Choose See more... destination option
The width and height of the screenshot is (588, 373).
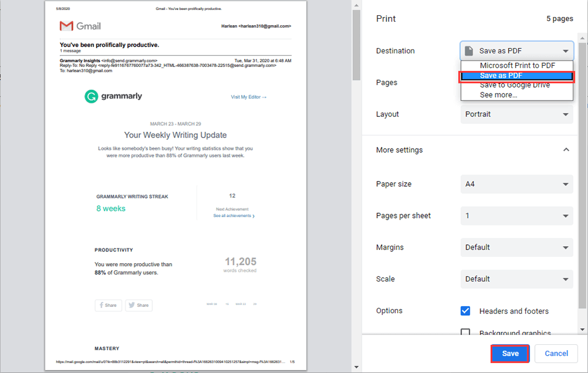(517, 95)
